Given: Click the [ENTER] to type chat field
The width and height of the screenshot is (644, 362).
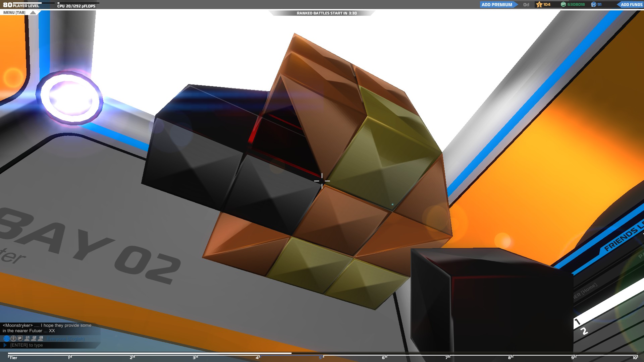Looking at the screenshot, I should [26, 345].
